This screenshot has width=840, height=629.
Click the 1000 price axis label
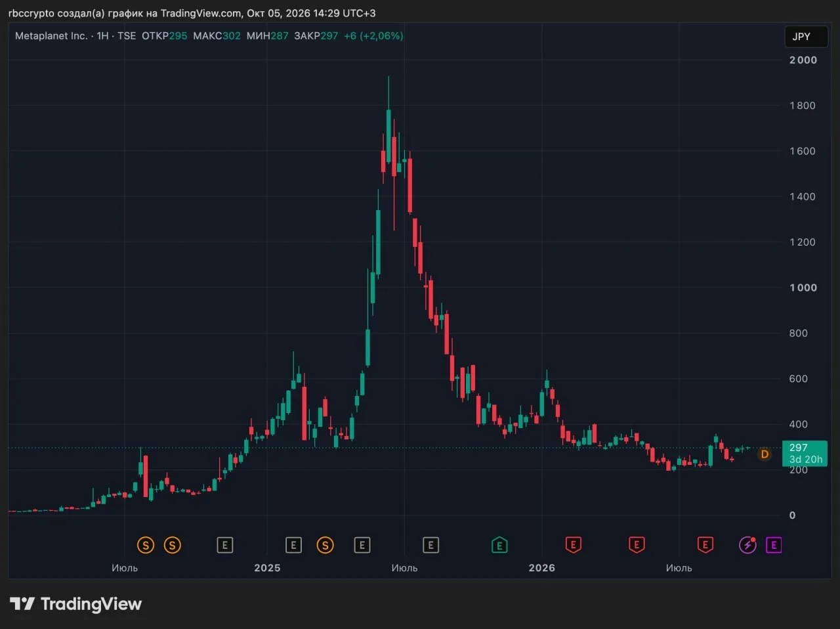(803, 288)
